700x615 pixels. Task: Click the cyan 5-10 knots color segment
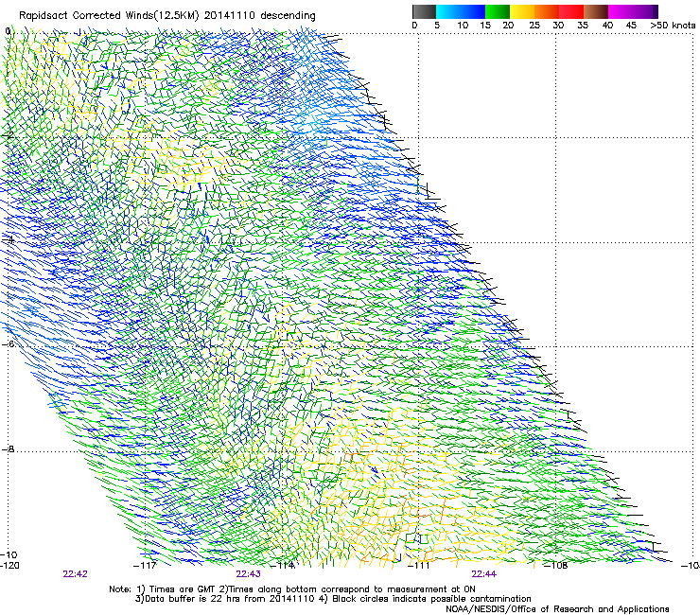pyautogui.click(x=448, y=11)
